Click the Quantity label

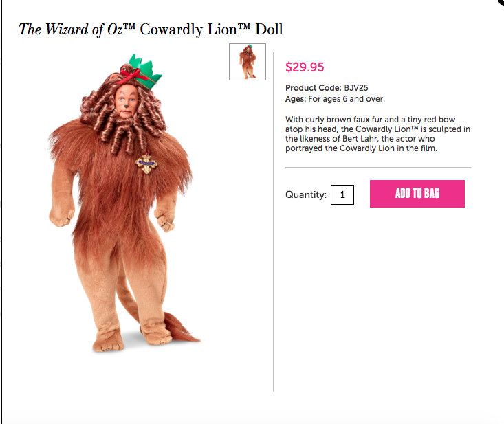point(306,194)
